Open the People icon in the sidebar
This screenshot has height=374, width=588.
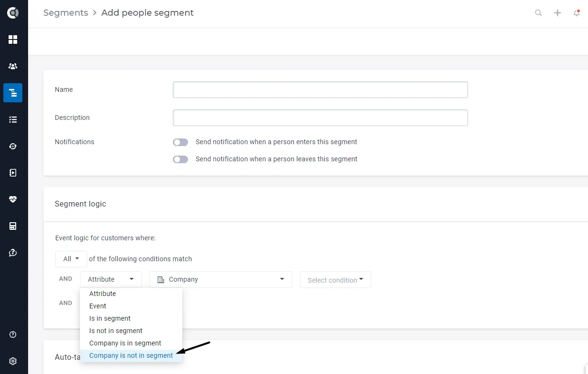[x=13, y=66]
